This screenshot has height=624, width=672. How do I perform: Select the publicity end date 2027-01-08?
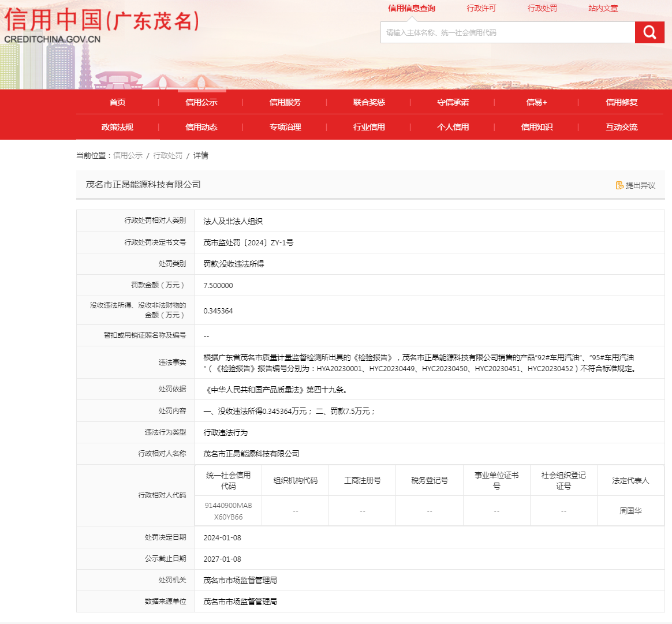click(222, 559)
